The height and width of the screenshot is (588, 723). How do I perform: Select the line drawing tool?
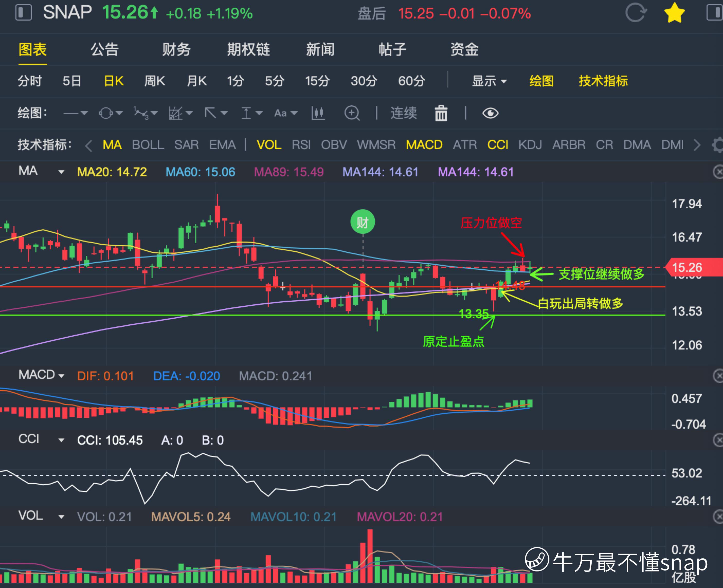(x=71, y=113)
